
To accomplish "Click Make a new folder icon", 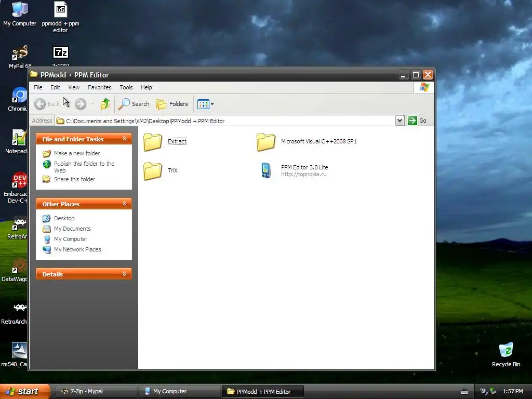I will tap(46, 153).
